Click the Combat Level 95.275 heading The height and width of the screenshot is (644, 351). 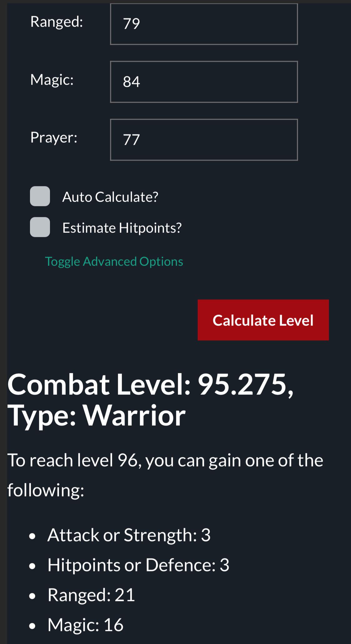[x=150, y=387]
